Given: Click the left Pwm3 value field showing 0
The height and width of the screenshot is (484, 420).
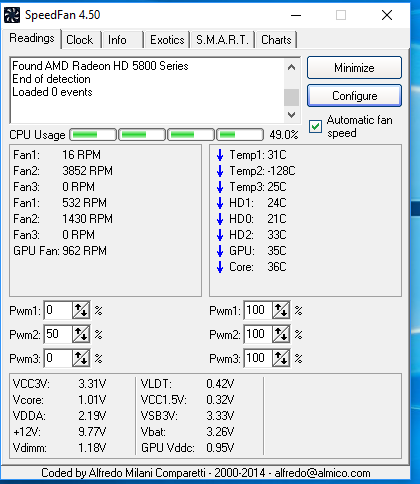Looking at the screenshot, I should [58, 358].
